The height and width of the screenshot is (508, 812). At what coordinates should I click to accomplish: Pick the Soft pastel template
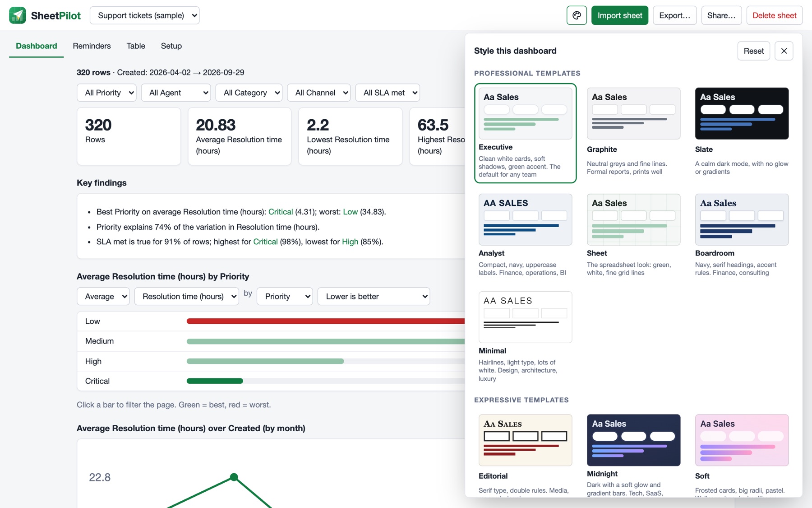pos(742,454)
